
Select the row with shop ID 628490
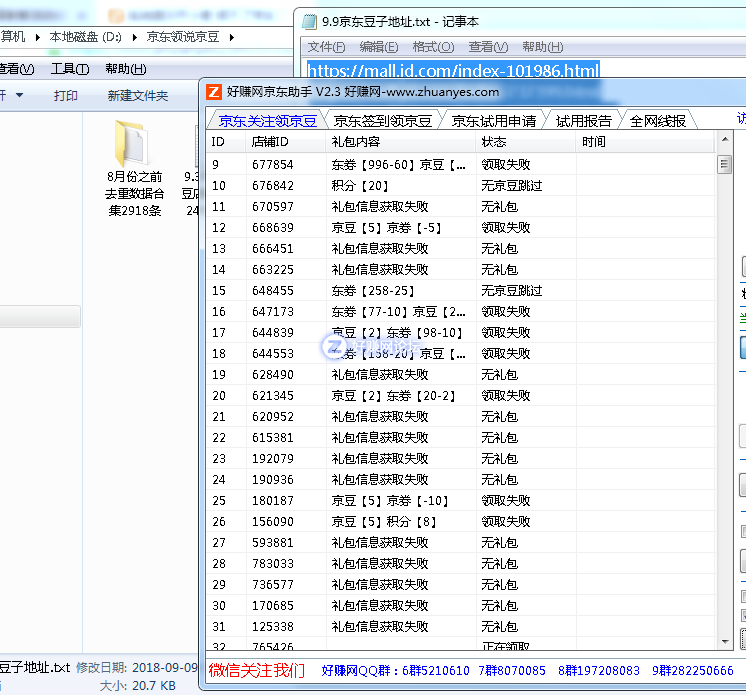coord(461,374)
